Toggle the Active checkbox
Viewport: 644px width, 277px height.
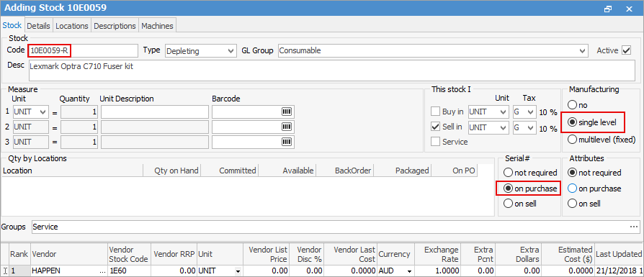[x=626, y=50]
